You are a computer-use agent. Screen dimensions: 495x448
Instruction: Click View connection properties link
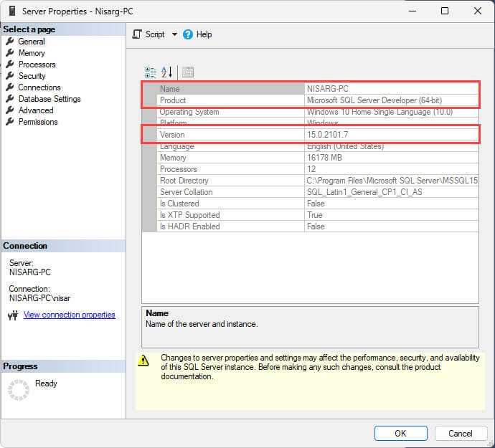coord(69,315)
